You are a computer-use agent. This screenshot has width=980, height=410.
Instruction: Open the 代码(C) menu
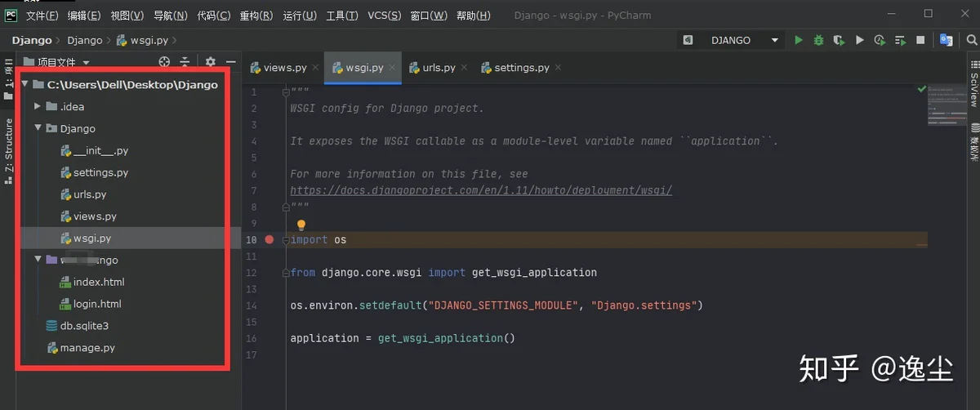tap(213, 16)
